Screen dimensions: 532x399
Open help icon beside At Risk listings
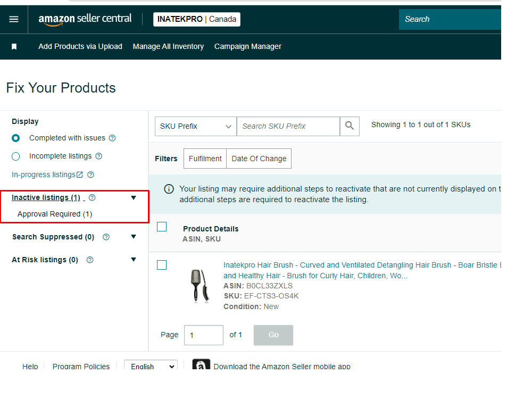point(90,260)
